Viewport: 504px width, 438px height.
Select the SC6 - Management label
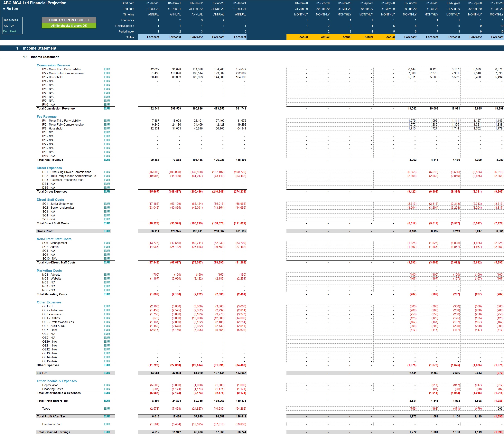tap(54, 243)
